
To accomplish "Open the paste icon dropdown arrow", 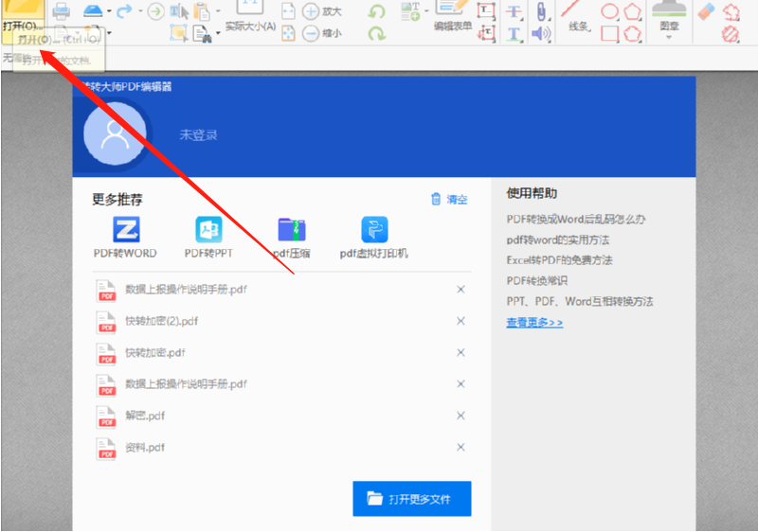I will click(218, 11).
